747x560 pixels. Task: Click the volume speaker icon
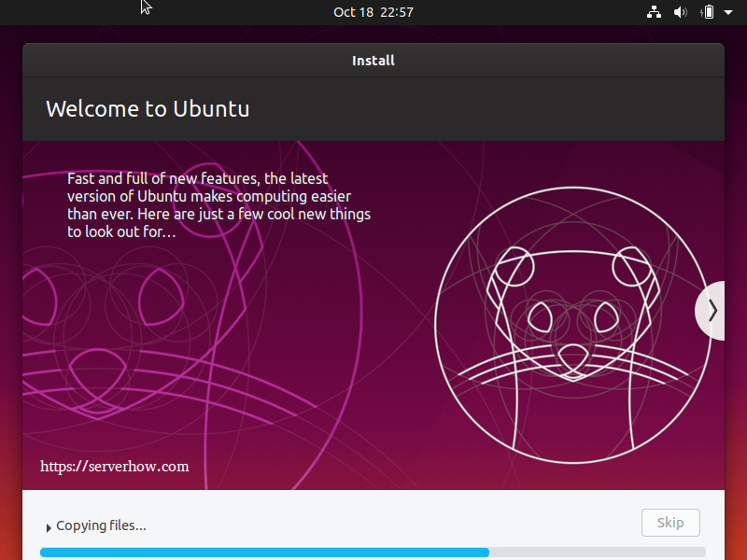pyautogui.click(x=681, y=12)
